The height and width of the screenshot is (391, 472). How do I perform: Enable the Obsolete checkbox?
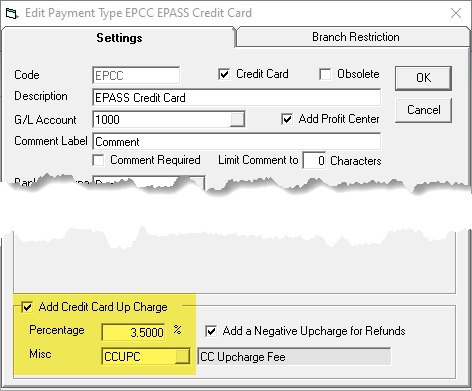[325, 74]
